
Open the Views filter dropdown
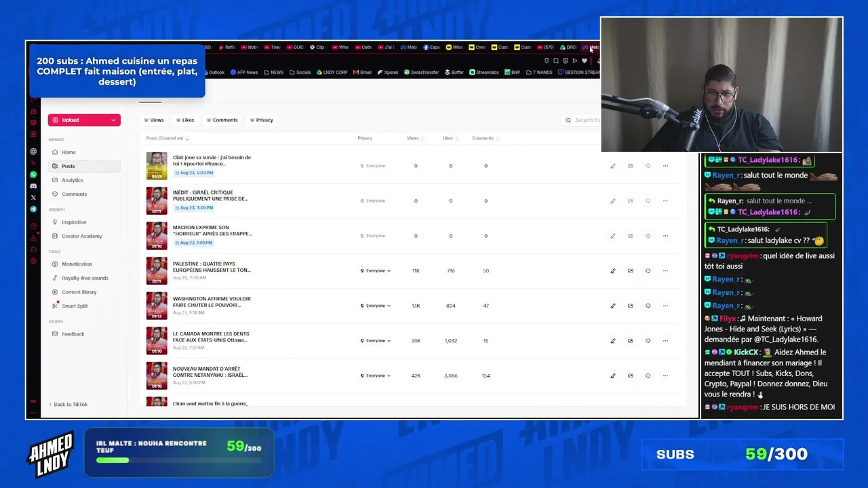coord(154,120)
